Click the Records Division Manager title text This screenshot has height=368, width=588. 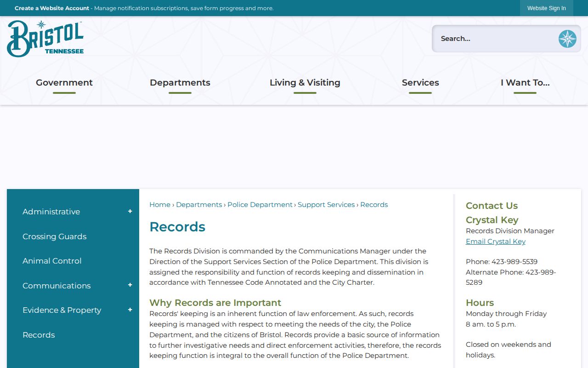pos(510,231)
